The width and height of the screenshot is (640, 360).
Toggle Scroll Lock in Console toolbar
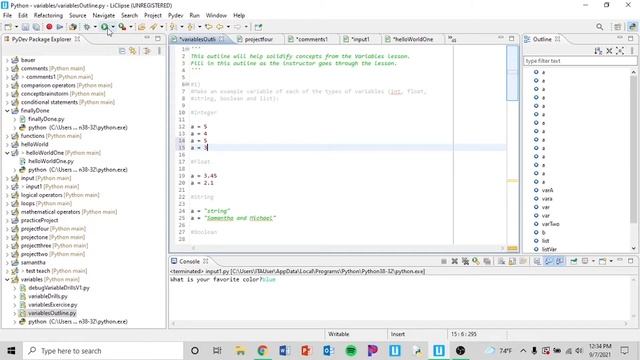click(512, 261)
